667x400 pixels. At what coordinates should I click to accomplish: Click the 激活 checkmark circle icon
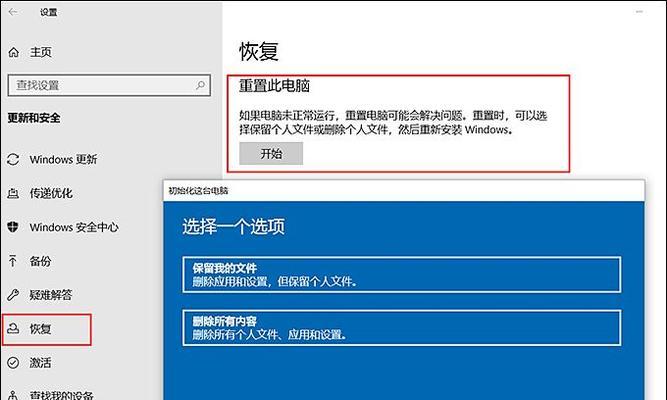pyautogui.click(x=13, y=363)
